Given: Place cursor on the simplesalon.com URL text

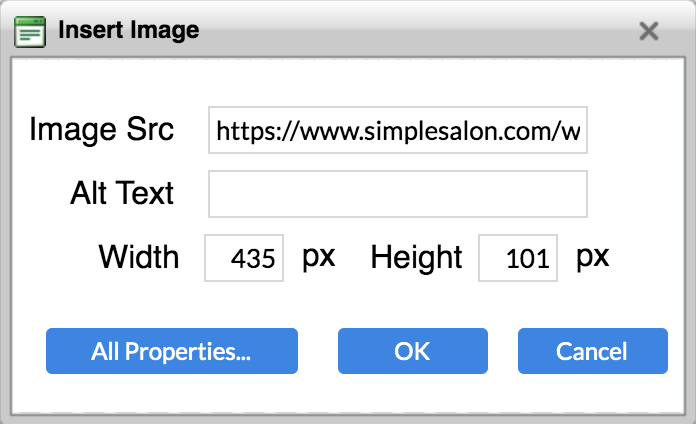Looking at the screenshot, I should click(x=398, y=131).
